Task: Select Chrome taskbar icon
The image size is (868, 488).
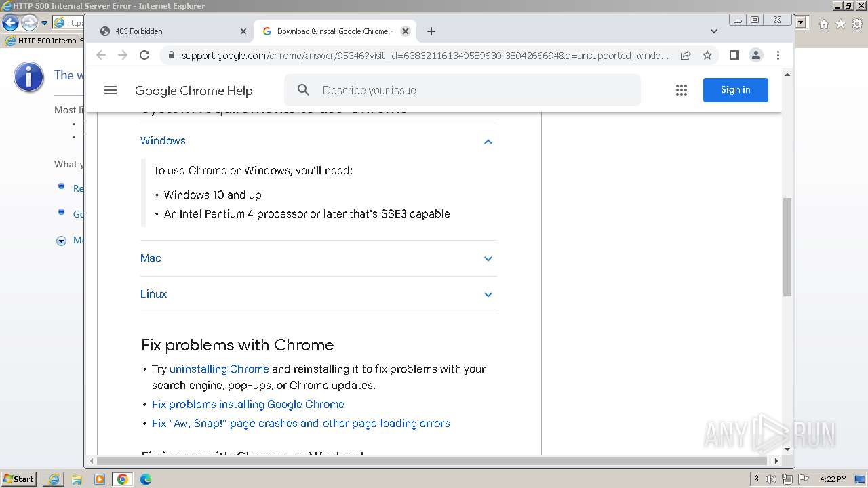Action: click(x=123, y=479)
